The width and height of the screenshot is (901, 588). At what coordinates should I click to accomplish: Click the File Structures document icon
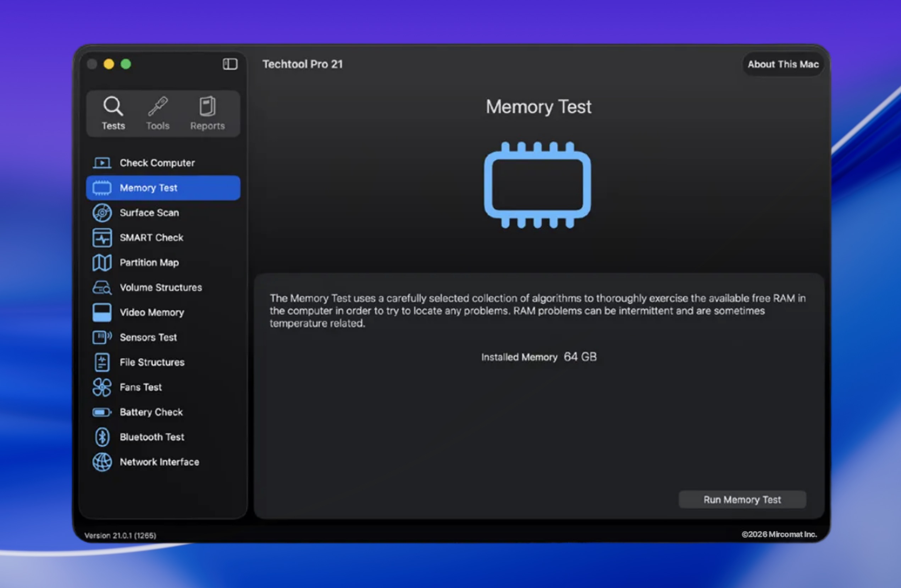[x=102, y=362]
